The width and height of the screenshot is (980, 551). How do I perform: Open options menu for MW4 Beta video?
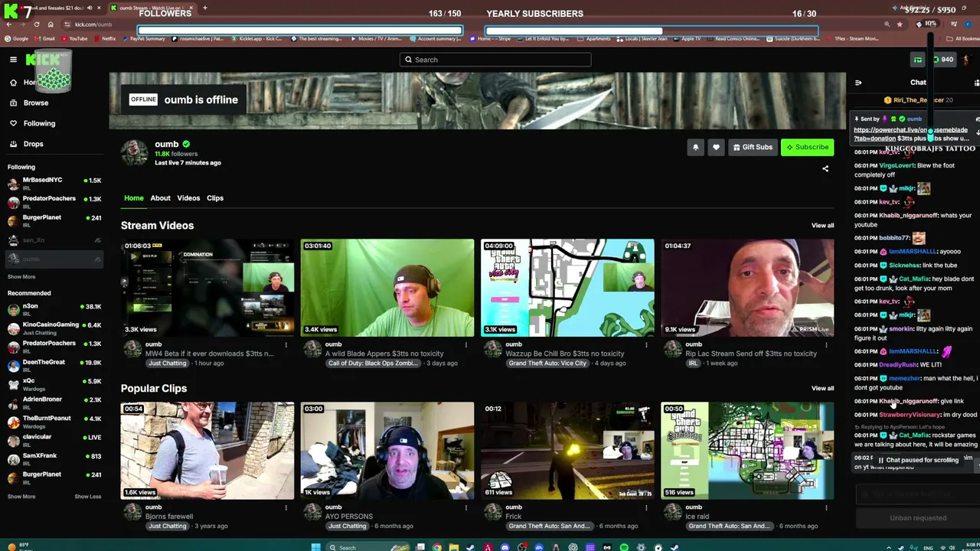tap(286, 345)
